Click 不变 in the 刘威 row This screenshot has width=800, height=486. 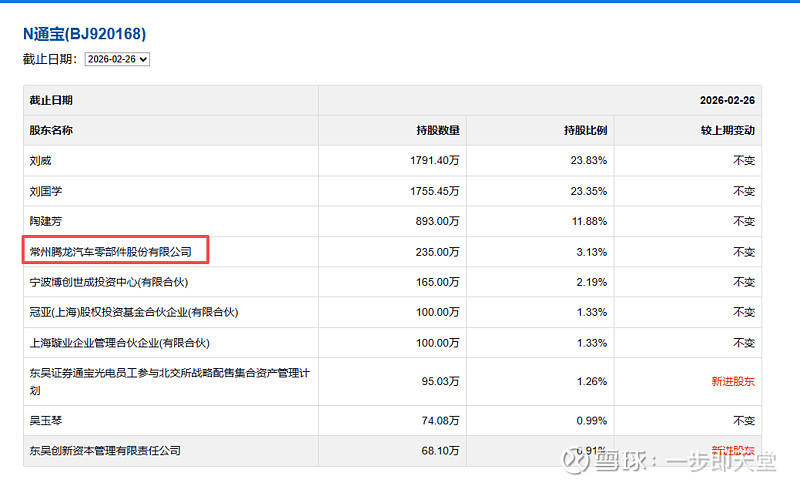coord(744,161)
